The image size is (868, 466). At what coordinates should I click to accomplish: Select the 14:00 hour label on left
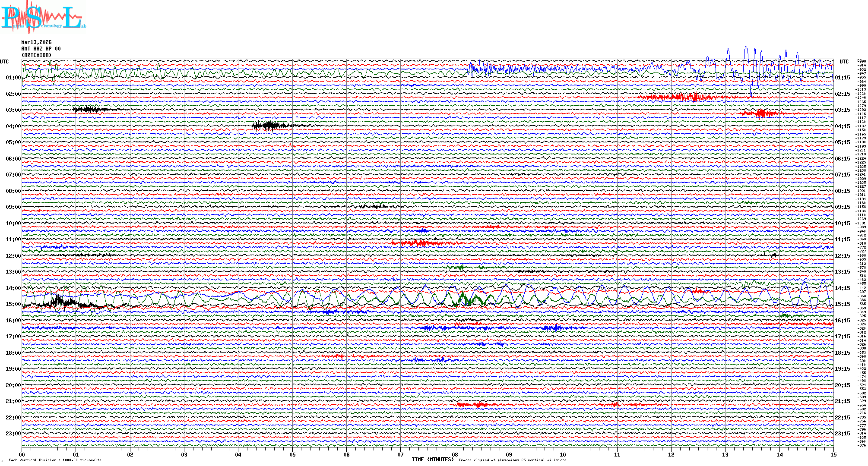click(13, 288)
